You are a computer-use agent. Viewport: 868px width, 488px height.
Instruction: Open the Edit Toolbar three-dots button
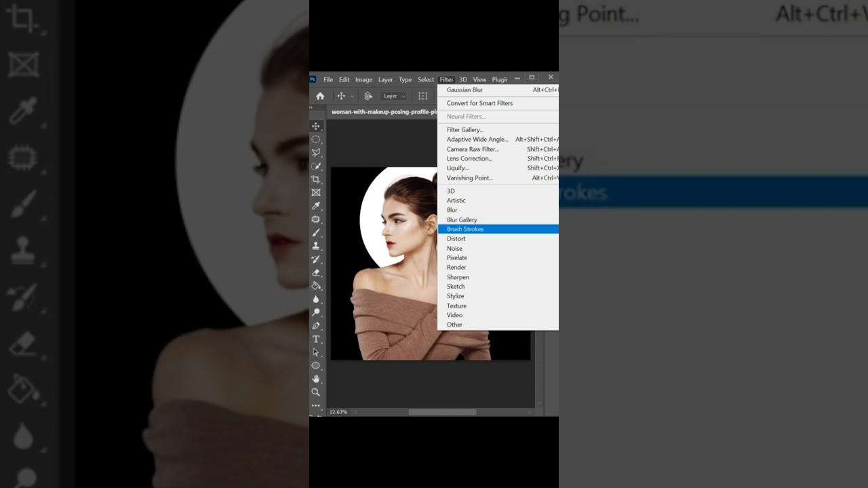tap(316, 405)
